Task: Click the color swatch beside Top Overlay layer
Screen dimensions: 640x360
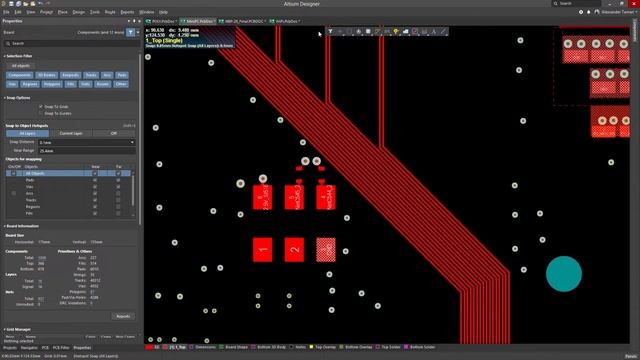Action: tap(311, 347)
